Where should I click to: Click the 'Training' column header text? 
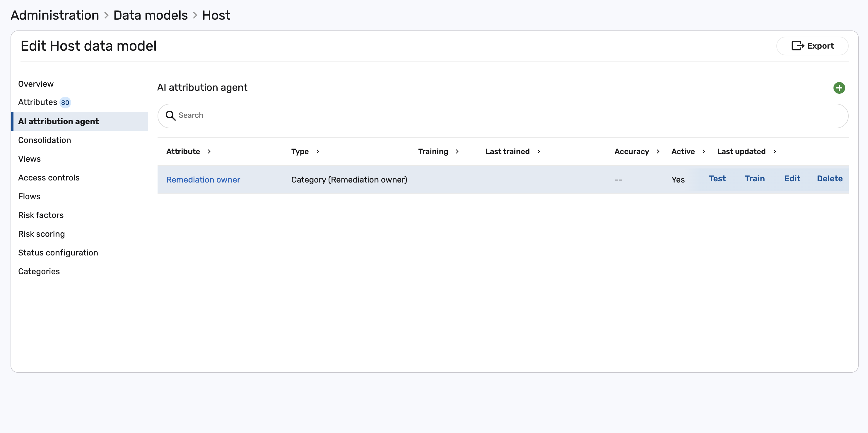click(x=433, y=152)
